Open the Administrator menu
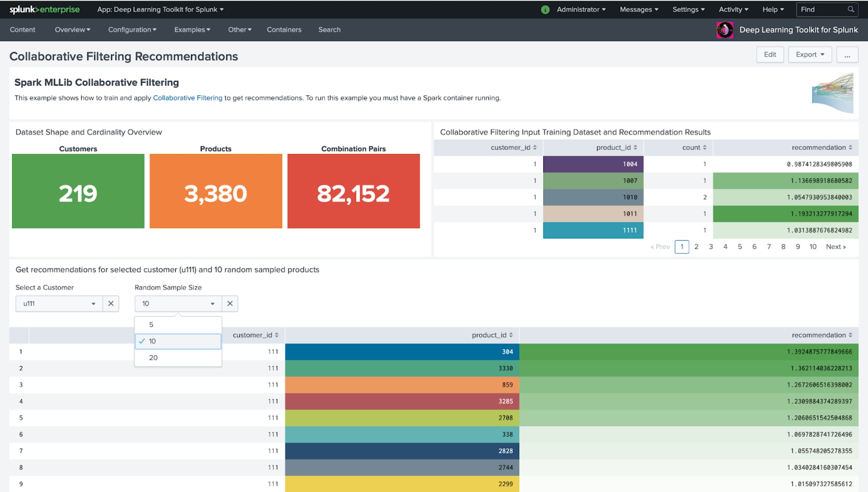The height and width of the screenshot is (492, 868). (581, 9)
